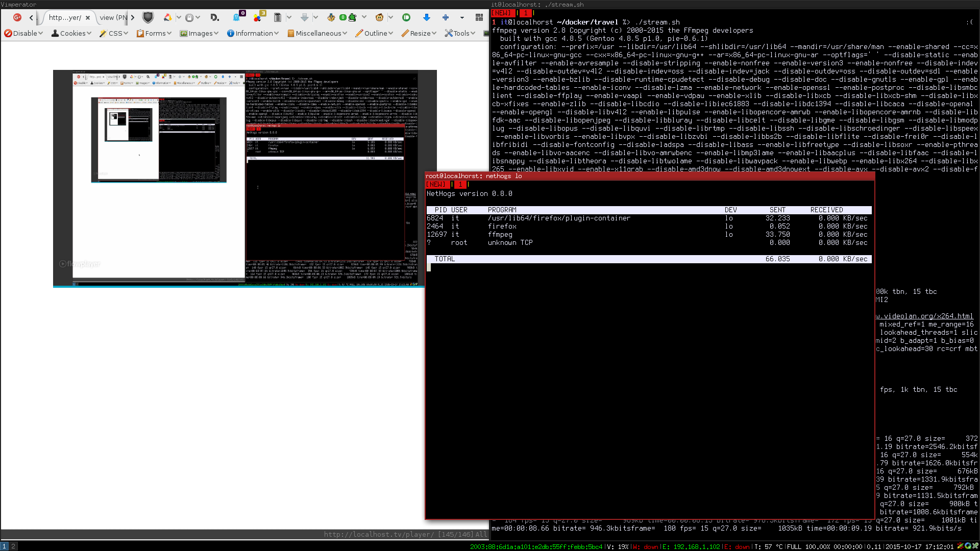Open the small black toolbar overflow dropdown arrow
Viewport: 980px width, 551px height.
click(462, 18)
